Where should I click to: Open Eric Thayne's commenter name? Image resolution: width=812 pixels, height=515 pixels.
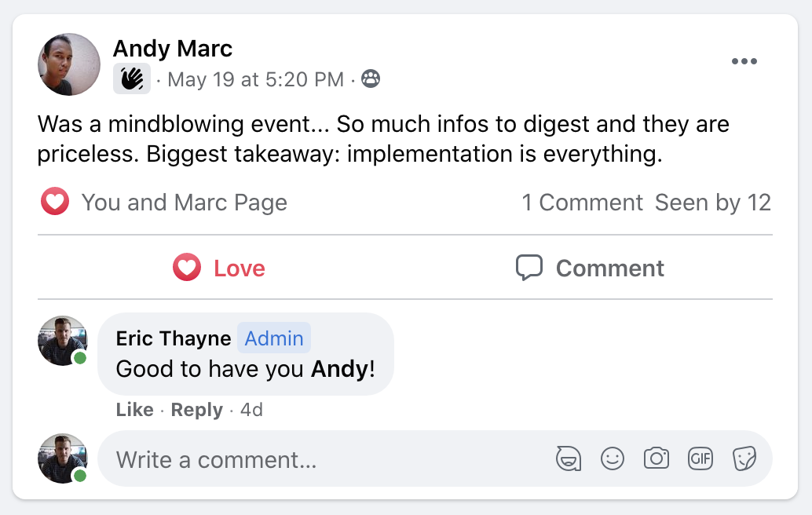pos(174,338)
